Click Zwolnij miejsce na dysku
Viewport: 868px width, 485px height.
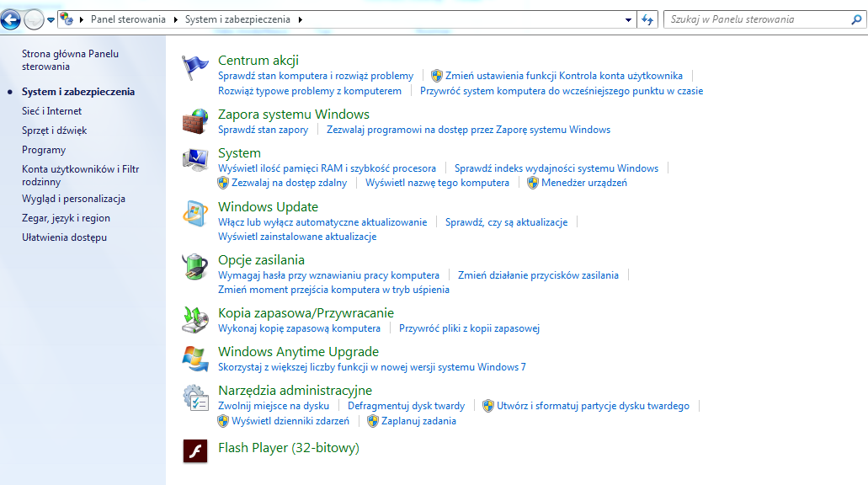pyautogui.click(x=274, y=406)
